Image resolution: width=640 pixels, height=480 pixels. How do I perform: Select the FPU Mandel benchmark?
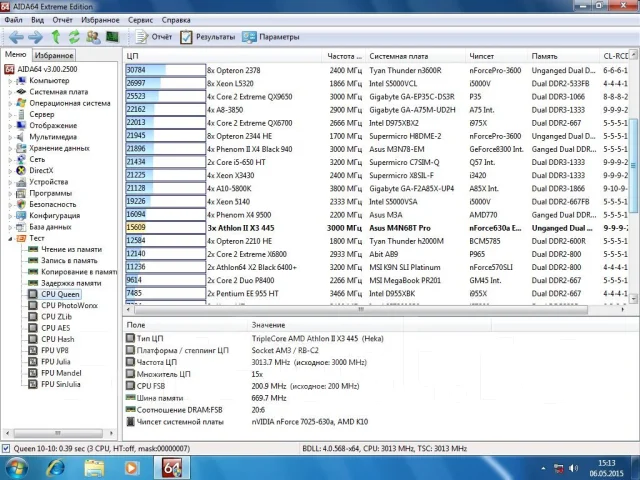(61, 373)
